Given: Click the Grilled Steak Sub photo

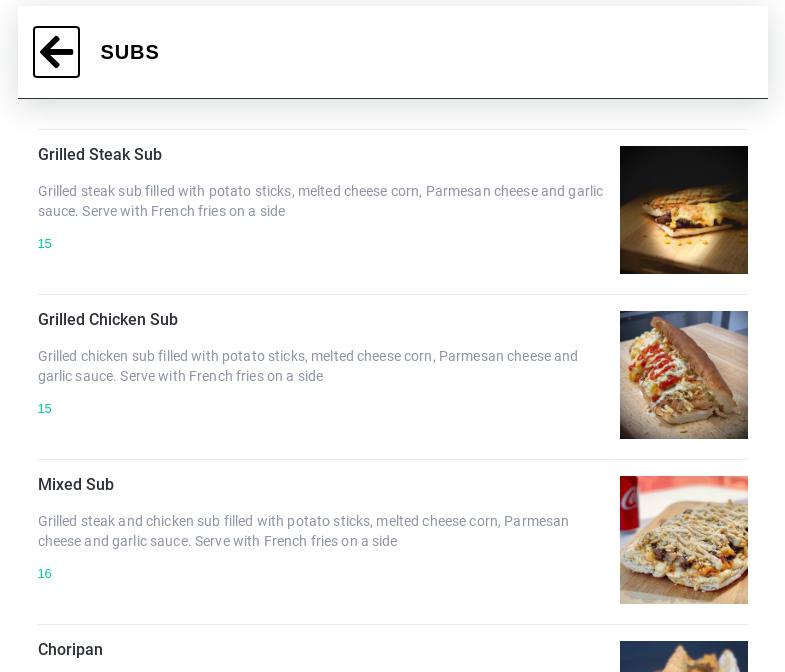Looking at the screenshot, I should pyautogui.click(x=683, y=210).
